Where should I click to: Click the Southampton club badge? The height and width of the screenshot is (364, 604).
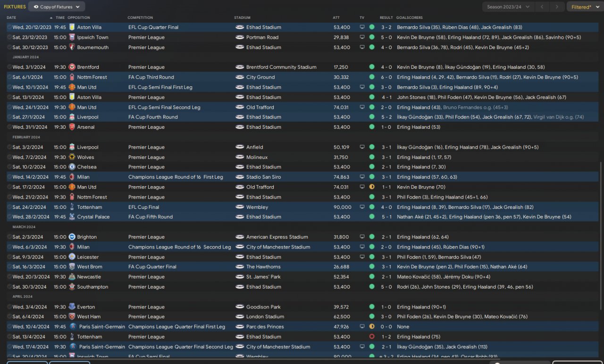pyautogui.click(x=72, y=287)
